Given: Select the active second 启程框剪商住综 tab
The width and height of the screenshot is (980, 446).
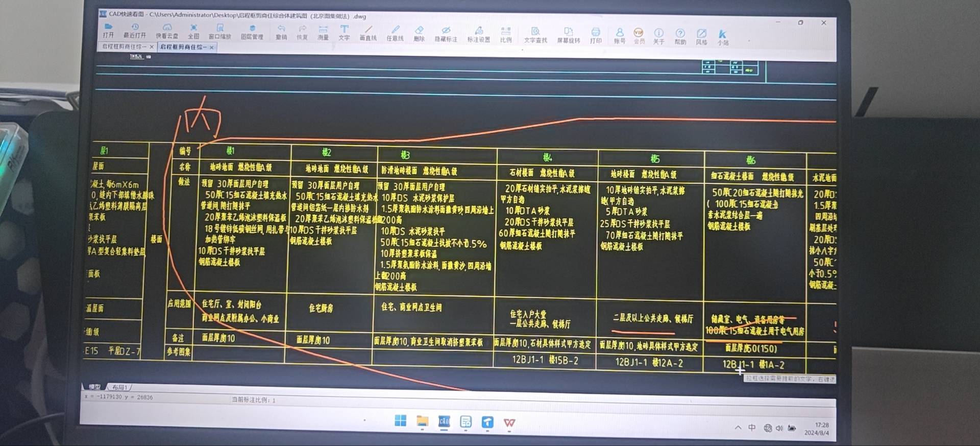Looking at the screenshot, I should click(184, 47).
